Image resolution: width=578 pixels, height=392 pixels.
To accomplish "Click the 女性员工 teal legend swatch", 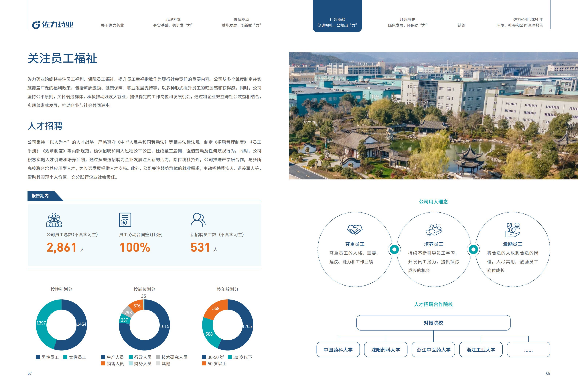I will pos(65,357).
